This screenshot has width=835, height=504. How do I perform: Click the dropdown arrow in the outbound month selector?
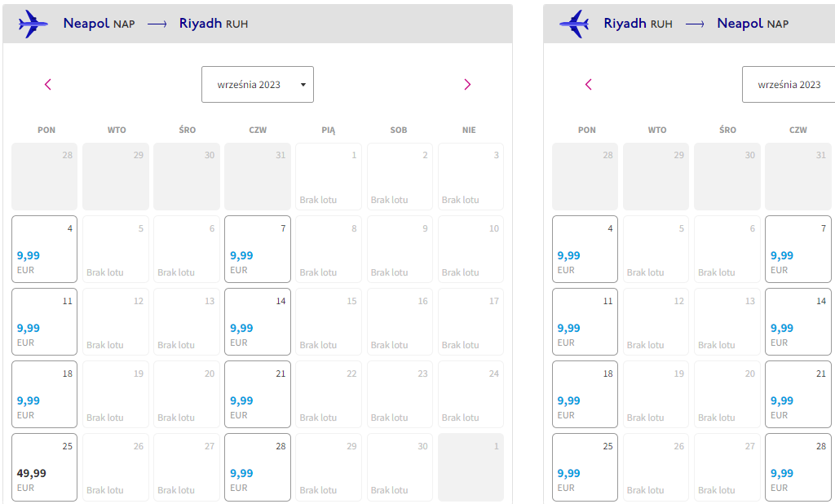pyautogui.click(x=303, y=85)
